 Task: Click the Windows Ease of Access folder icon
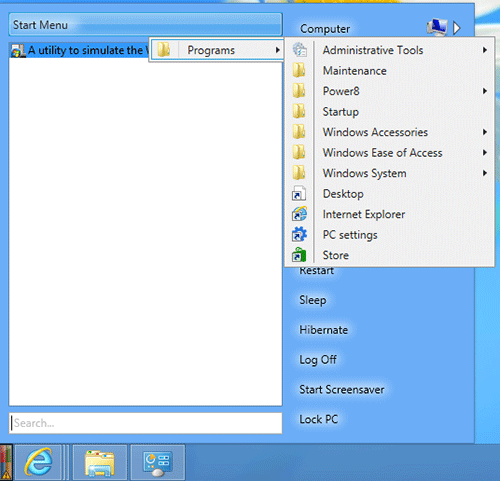coord(299,153)
